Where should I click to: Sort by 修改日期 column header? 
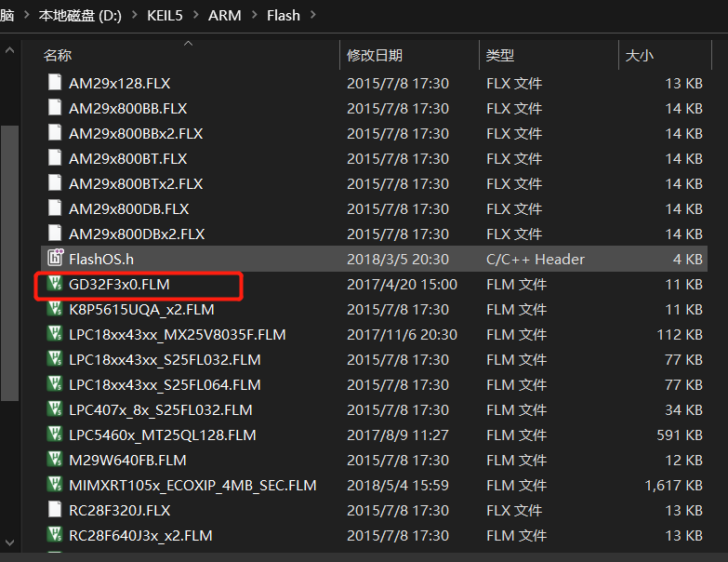(375, 55)
